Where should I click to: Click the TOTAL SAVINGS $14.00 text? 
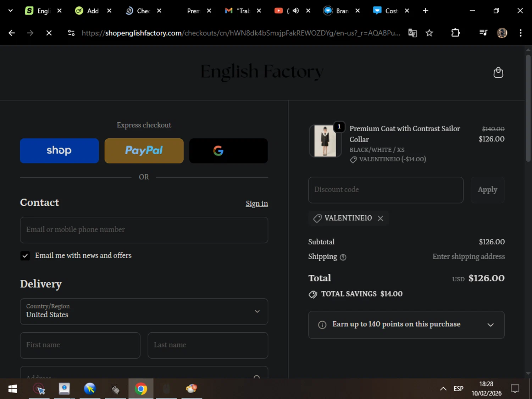click(362, 294)
